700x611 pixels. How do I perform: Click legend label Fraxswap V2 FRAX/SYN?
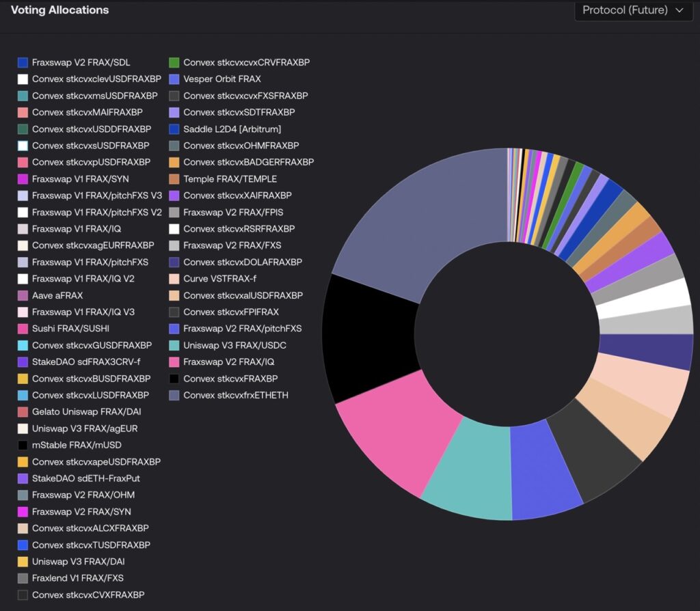coord(82,512)
